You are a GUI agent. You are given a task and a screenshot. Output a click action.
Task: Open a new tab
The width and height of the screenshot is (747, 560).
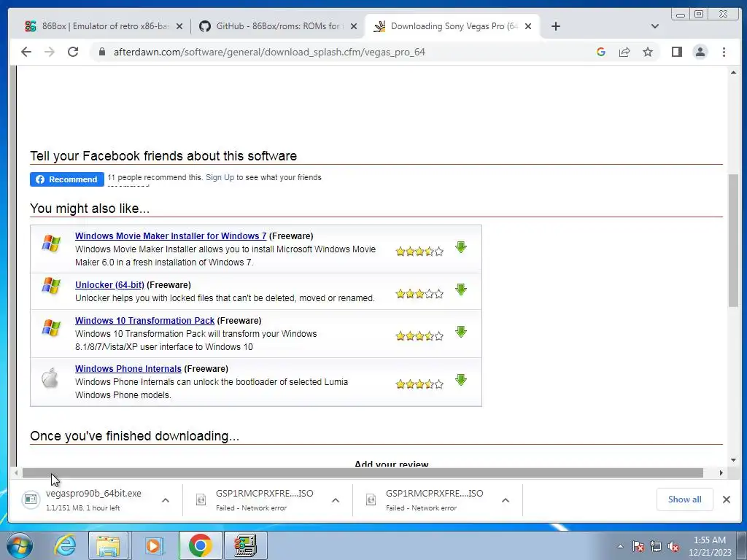555,26
